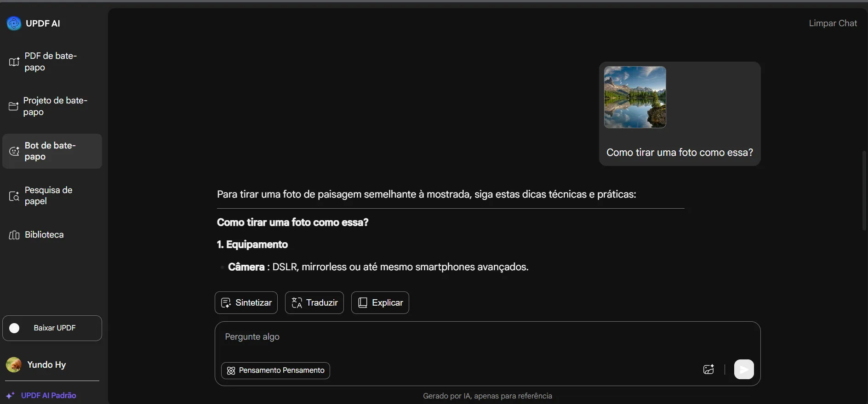Image resolution: width=868 pixels, height=404 pixels.
Task: Click the Projeto de bate-papo folder icon
Action: pos(13,106)
